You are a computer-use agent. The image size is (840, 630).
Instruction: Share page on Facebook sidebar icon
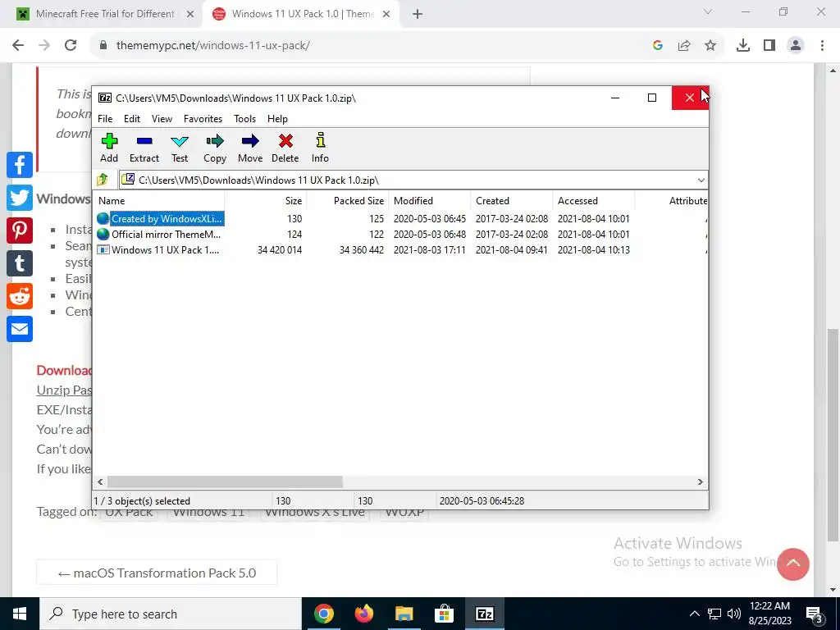point(20,164)
